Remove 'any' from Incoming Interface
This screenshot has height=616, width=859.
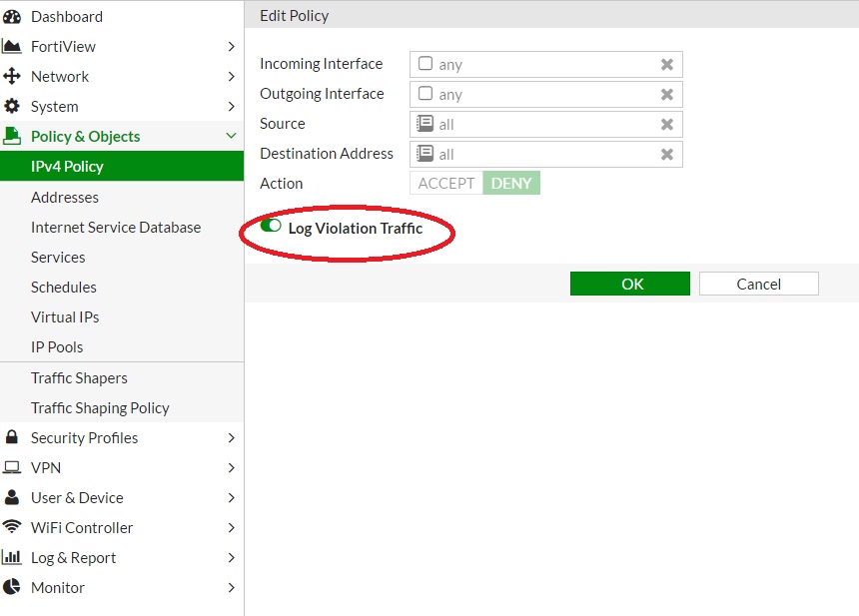tap(666, 65)
